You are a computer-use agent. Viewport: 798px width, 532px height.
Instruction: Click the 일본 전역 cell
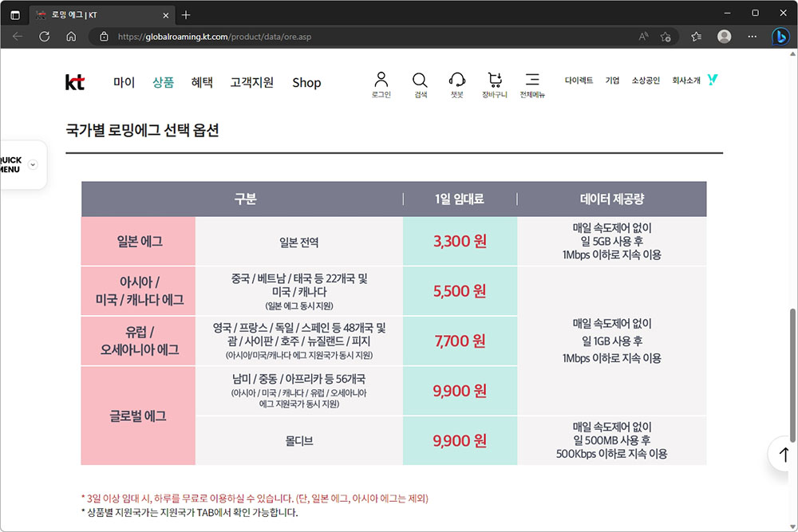tap(299, 242)
